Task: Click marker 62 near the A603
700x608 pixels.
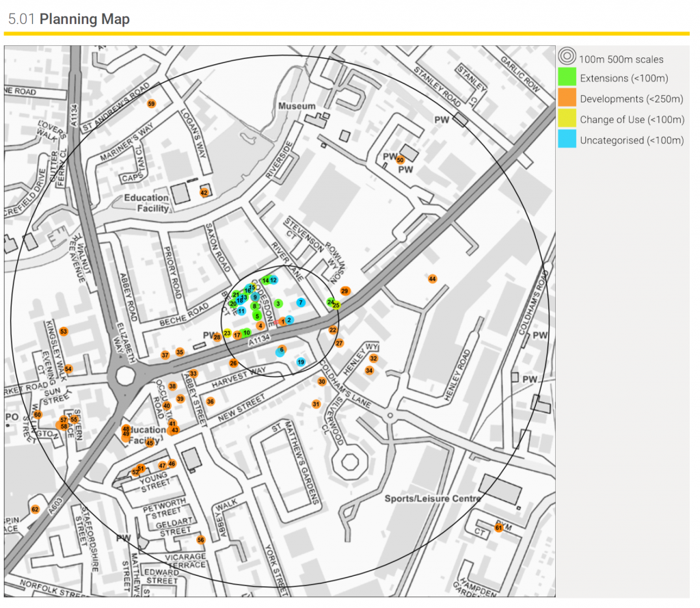Action: point(35,510)
